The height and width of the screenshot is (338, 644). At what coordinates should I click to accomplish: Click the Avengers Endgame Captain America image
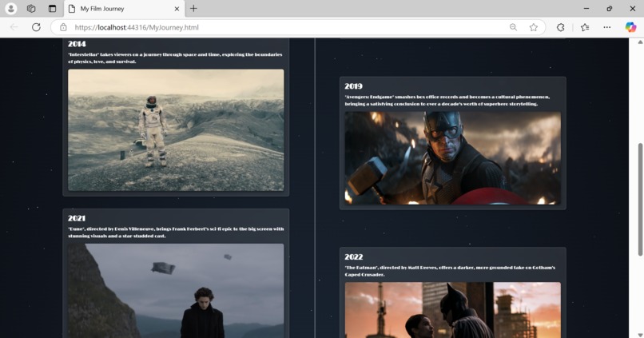coord(452,158)
